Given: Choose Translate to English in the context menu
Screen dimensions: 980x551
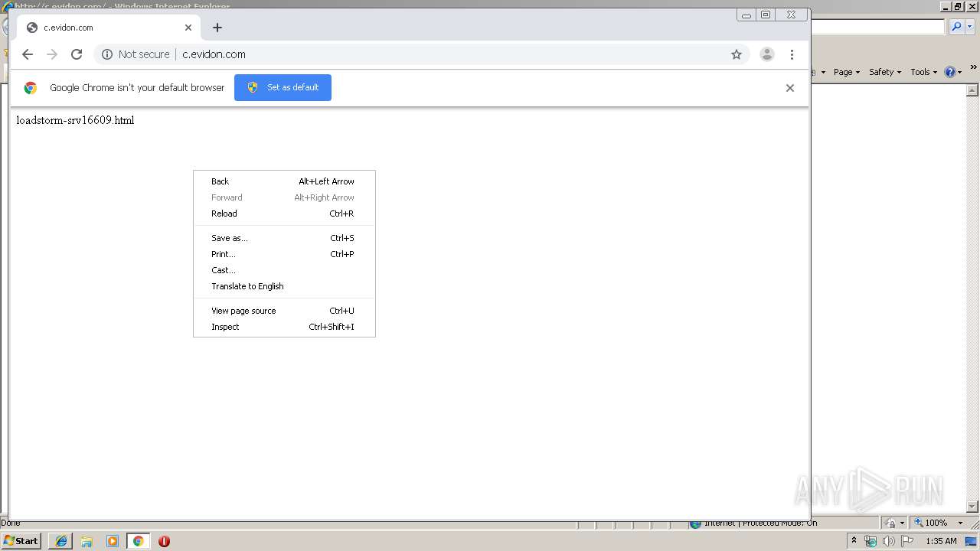Looking at the screenshot, I should [284, 286].
